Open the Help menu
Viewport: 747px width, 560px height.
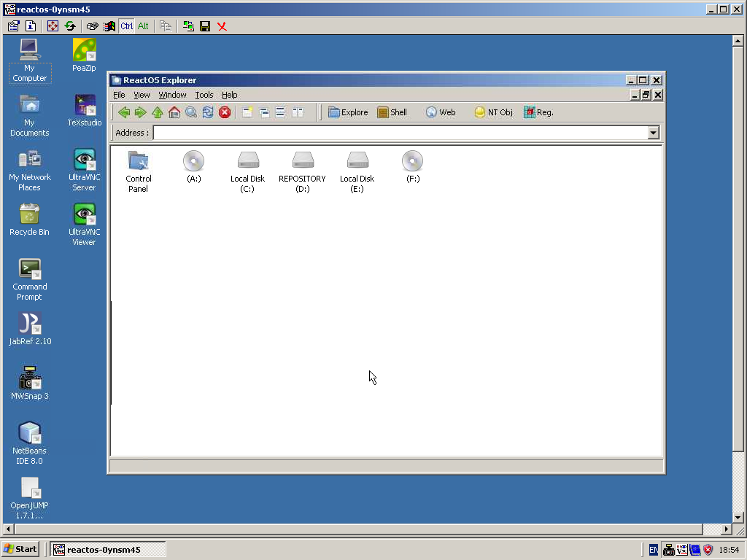230,95
